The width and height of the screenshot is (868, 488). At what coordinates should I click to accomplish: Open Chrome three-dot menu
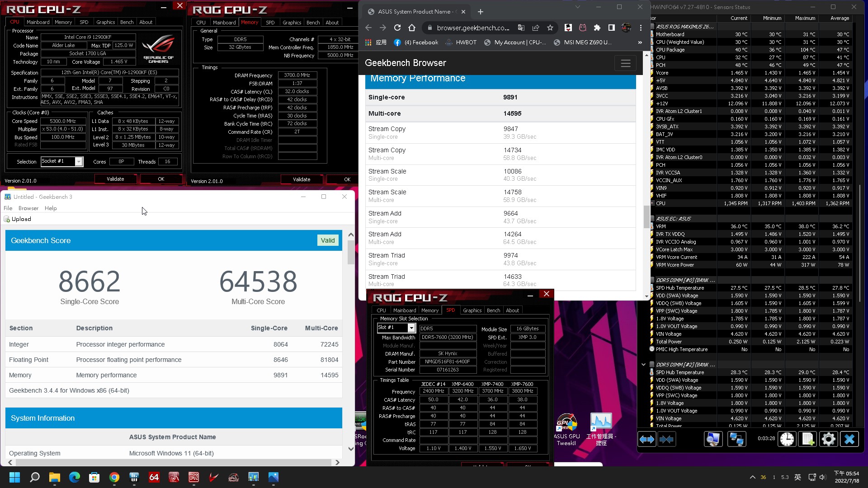(641, 28)
